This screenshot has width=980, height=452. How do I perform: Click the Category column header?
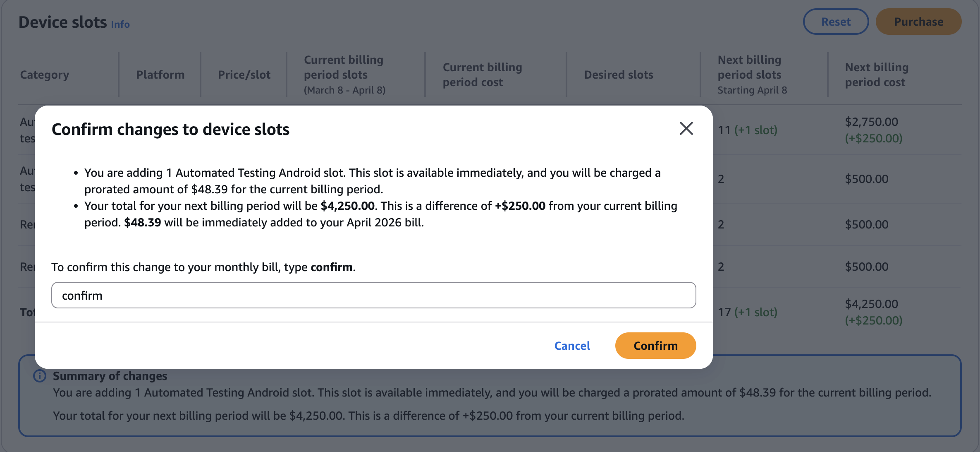click(45, 75)
